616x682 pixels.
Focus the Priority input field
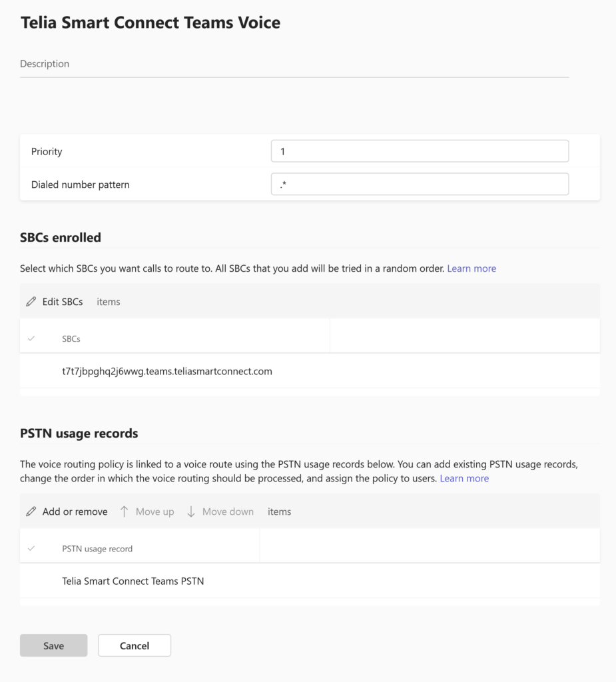420,151
